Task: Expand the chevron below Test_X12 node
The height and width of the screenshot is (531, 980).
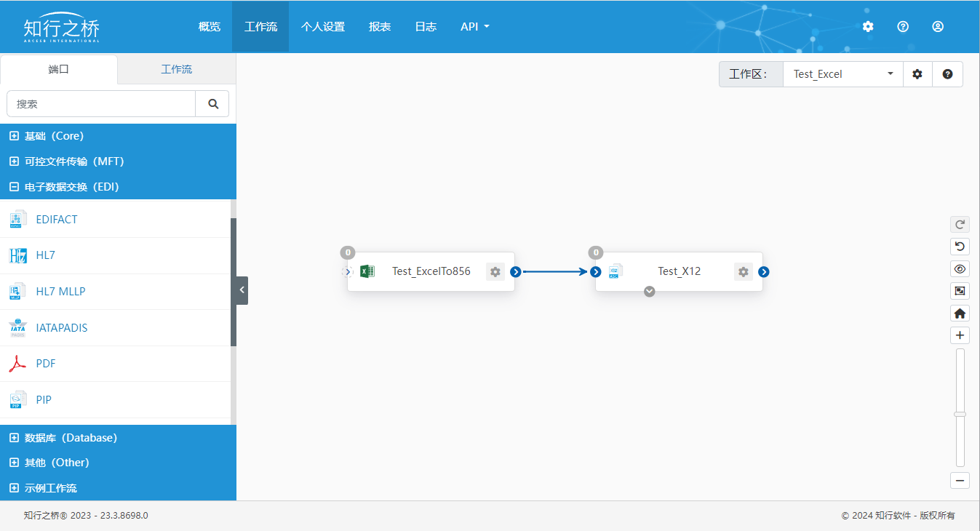Action: [x=650, y=292]
